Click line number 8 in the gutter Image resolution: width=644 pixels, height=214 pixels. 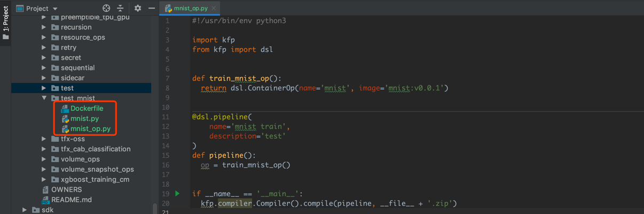(x=167, y=88)
